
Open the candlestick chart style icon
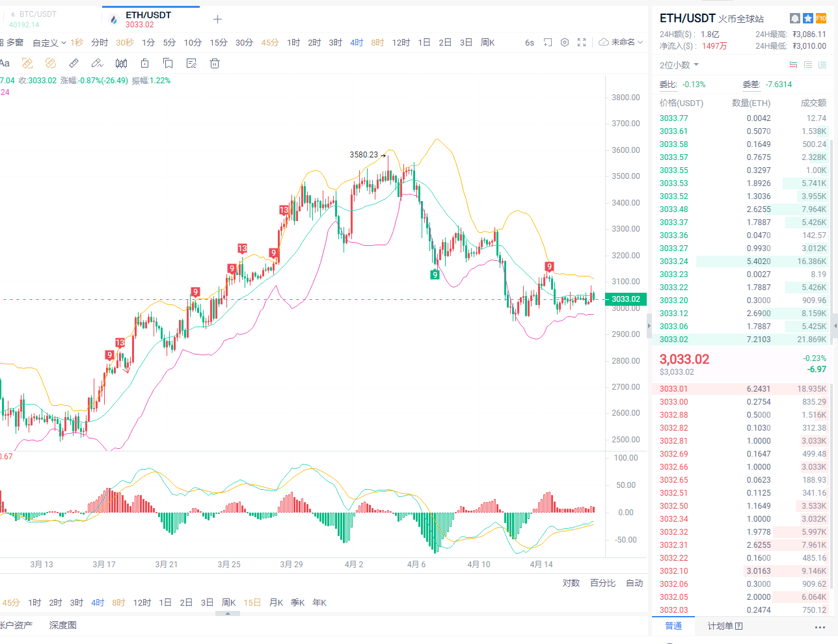pos(121,63)
